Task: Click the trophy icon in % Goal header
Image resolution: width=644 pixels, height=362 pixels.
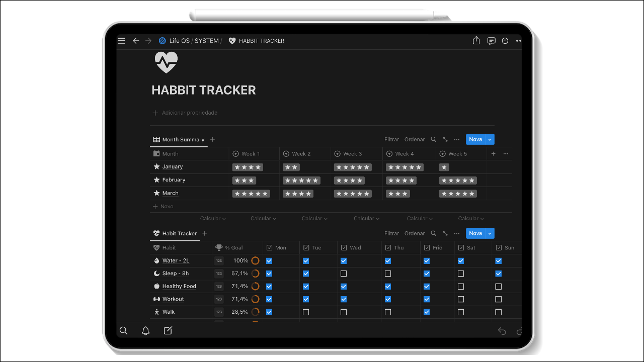Action: 218,247
